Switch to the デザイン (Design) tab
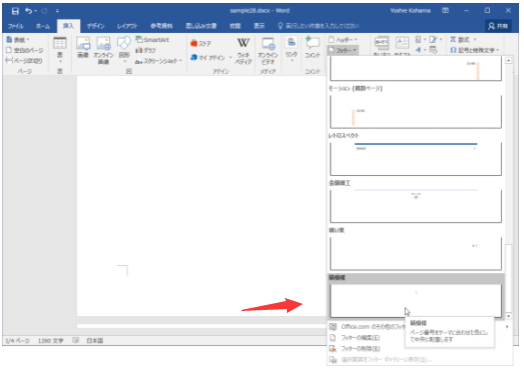This screenshot has height=374, width=524. [x=96, y=26]
